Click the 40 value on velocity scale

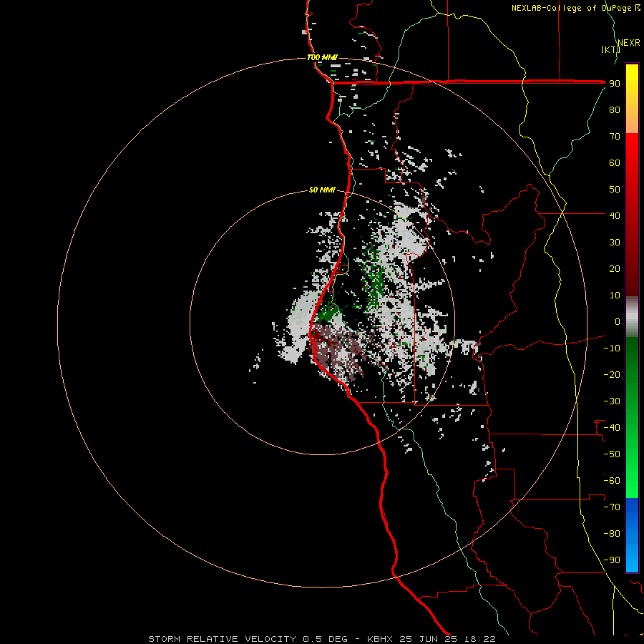[x=615, y=216]
